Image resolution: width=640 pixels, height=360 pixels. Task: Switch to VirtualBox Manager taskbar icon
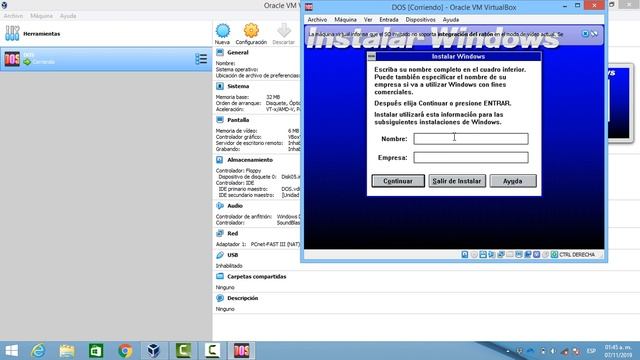[154, 351]
